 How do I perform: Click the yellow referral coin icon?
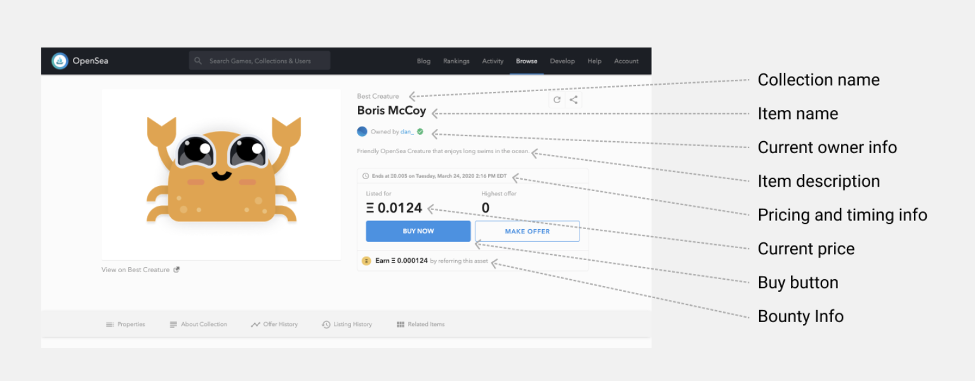[366, 261]
